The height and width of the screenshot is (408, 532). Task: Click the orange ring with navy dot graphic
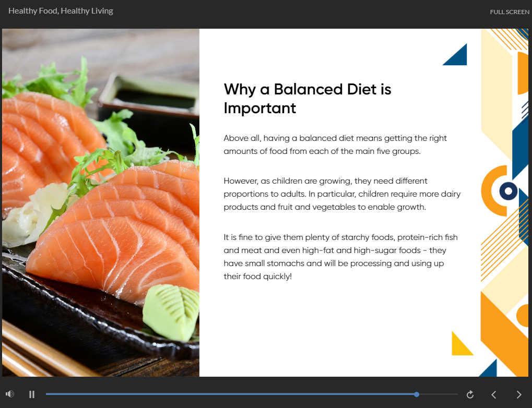click(502, 191)
